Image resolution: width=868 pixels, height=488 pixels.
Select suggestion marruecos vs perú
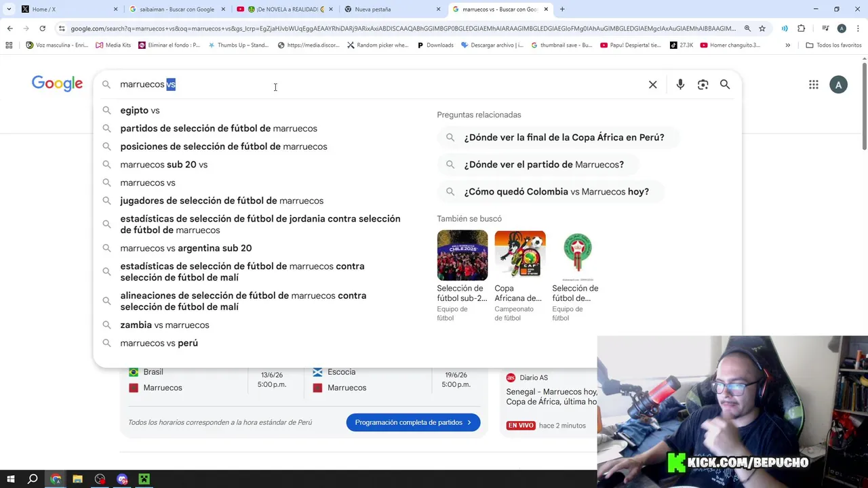(159, 343)
